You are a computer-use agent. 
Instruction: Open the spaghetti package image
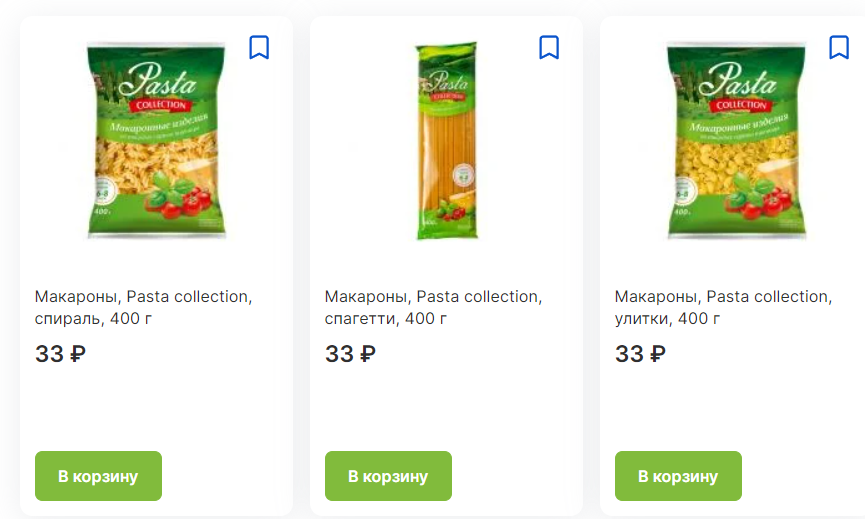[446, 140]
